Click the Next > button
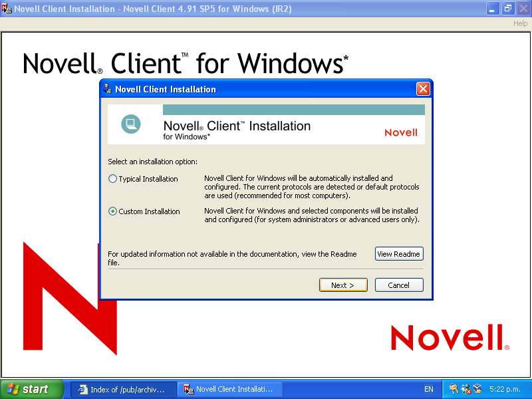The height and width of the screenshot is (399, 532). click(343, 285)
